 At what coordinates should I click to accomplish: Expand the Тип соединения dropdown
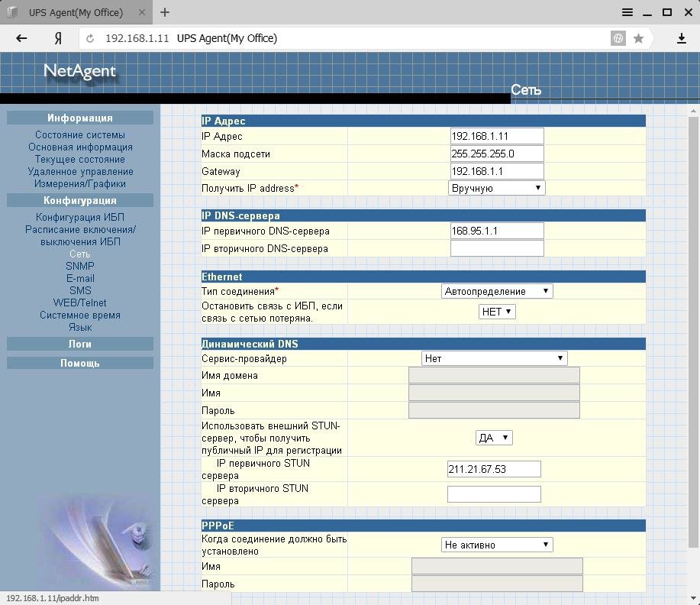click(x=496, y=291)
